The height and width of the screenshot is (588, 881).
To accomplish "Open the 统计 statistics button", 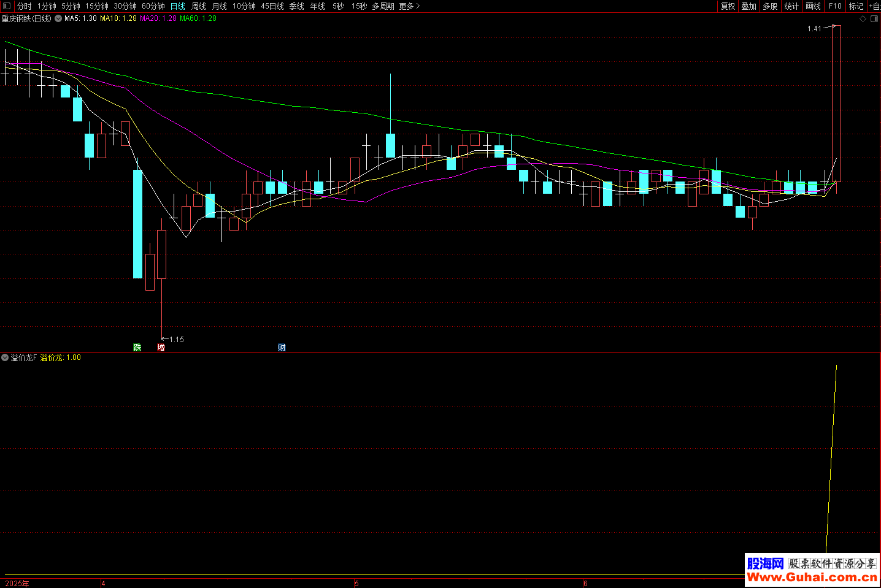I will pyautogui.click(x=792, y=6).
